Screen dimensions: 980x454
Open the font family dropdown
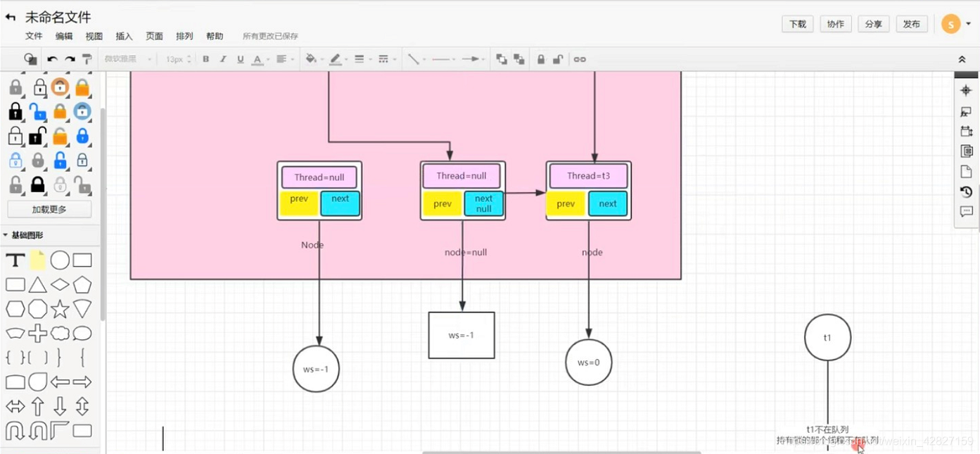pyautogui.click(x=127, y=59)
